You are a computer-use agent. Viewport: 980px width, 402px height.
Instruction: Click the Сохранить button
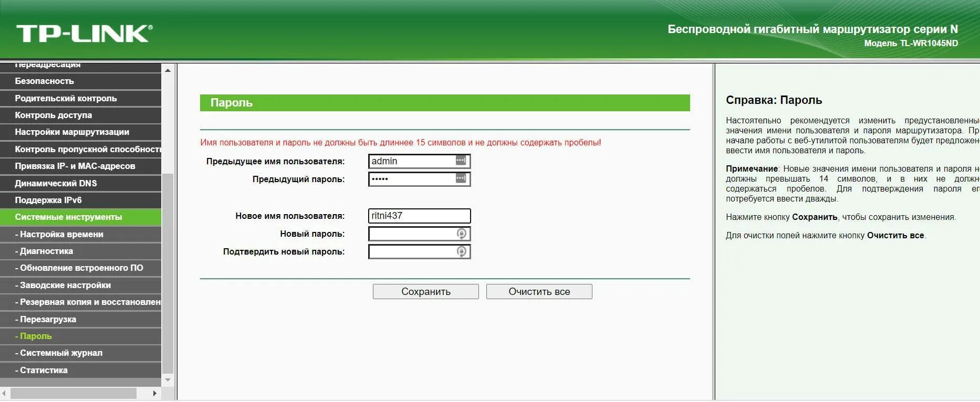tap(426, 291)
